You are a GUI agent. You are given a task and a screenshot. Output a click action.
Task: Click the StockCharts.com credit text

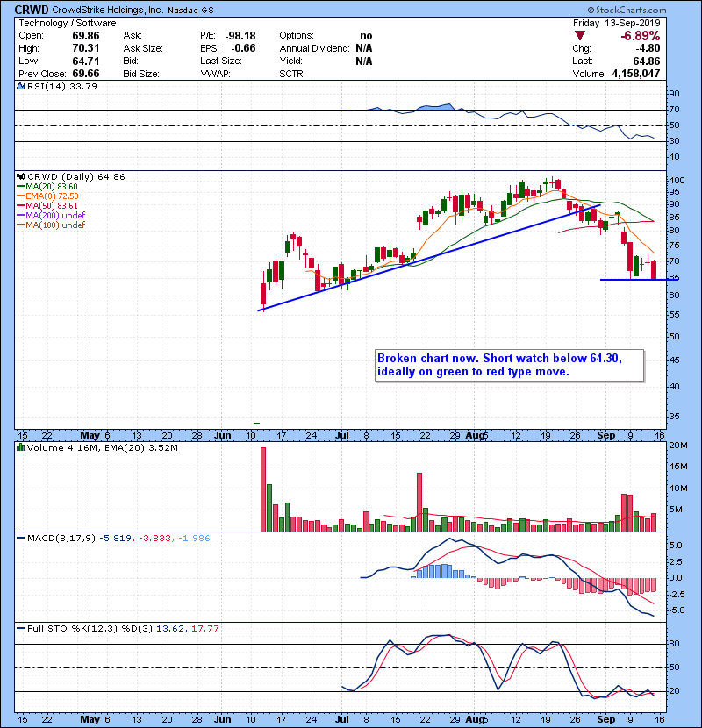627,10
